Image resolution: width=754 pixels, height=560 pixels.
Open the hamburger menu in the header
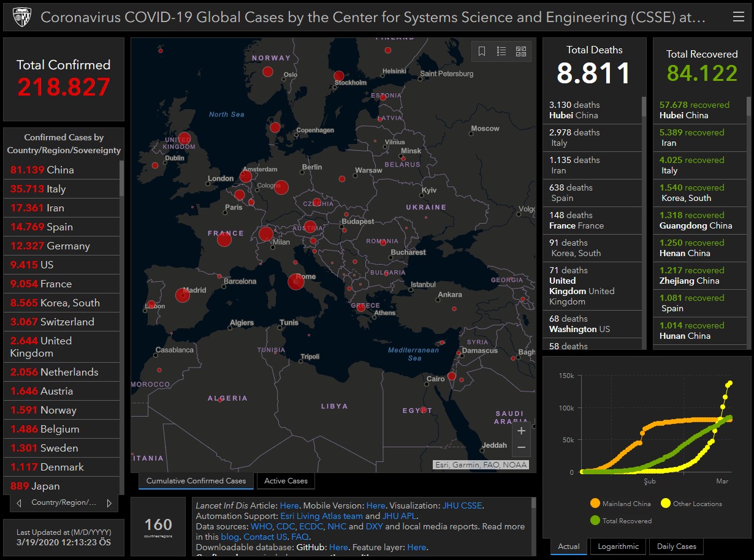(x=738, y=17)
